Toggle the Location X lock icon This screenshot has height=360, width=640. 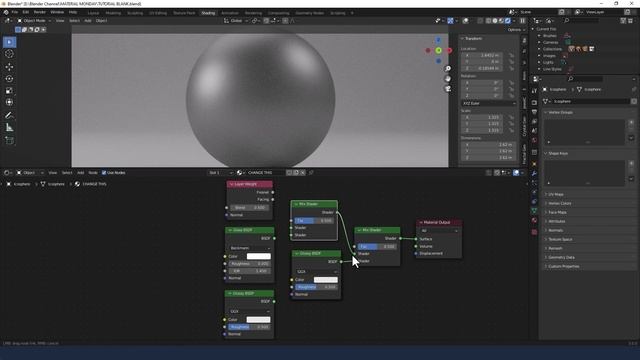coord(511,55)
